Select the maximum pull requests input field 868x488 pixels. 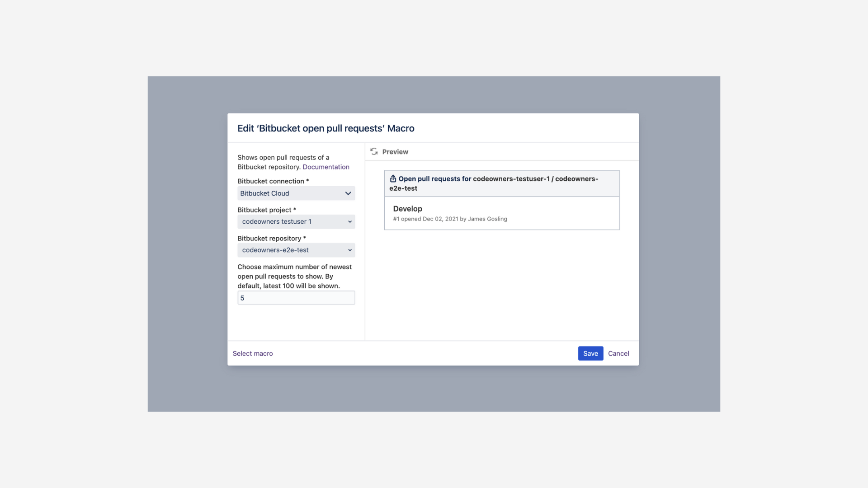pyautogui.click(x=296, y=298)
